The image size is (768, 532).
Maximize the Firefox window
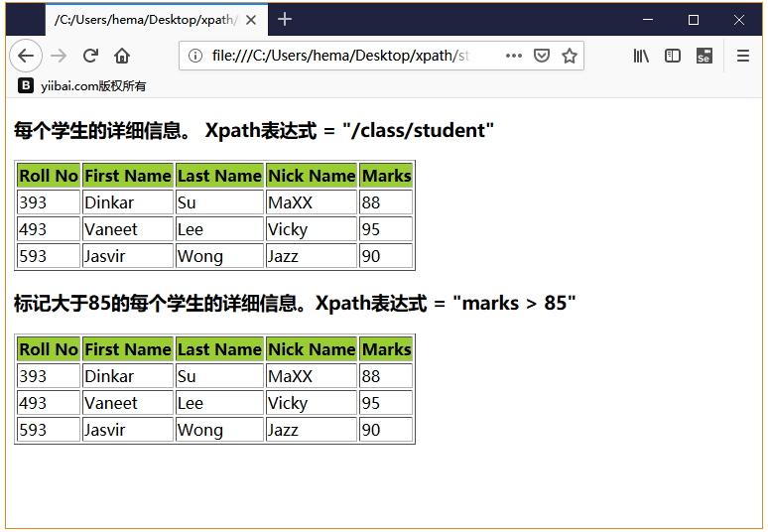click(x=693, y=20)
